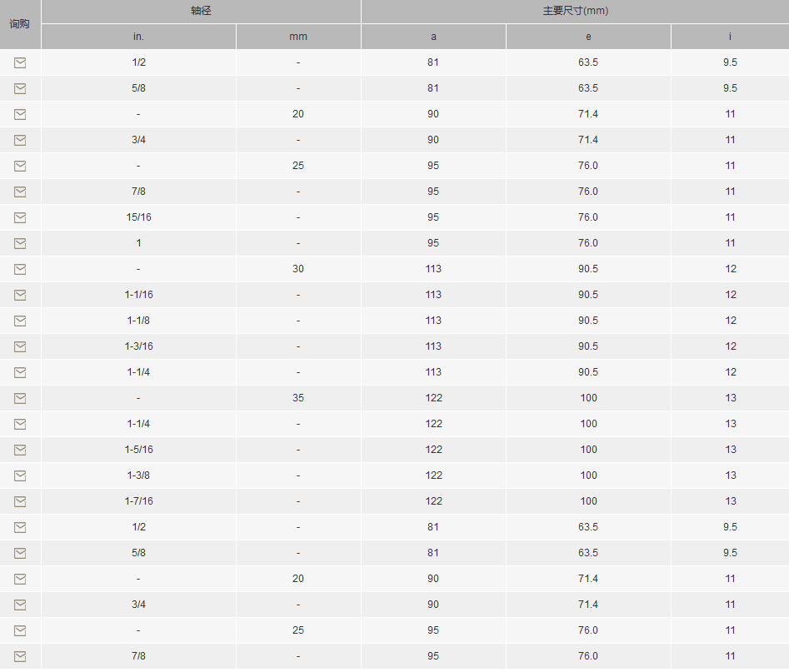Click the inquiry envelope for the 1 in. row
Image resolution: width=789 pixels, height=672 pixels.
coord(20,243)
